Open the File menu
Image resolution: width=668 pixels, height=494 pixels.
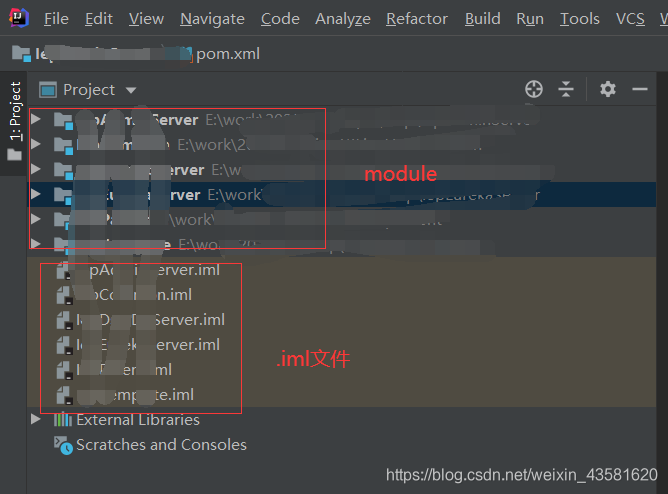tap(56, 19)
